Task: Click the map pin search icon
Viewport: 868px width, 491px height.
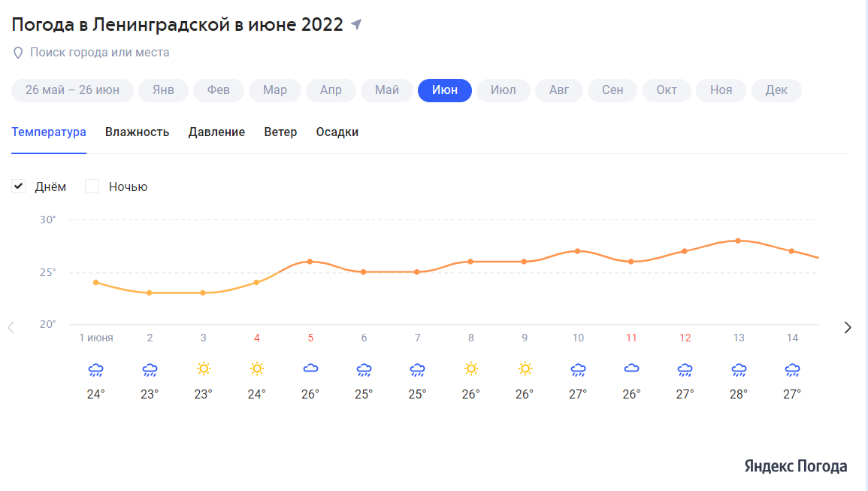Action: 18,53
